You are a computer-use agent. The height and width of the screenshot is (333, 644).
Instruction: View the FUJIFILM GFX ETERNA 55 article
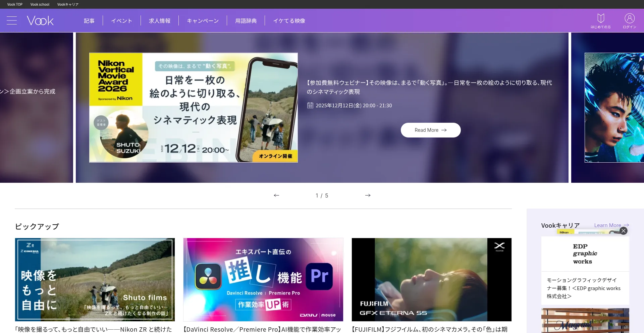pyautogui.click(x=431, y=279)
